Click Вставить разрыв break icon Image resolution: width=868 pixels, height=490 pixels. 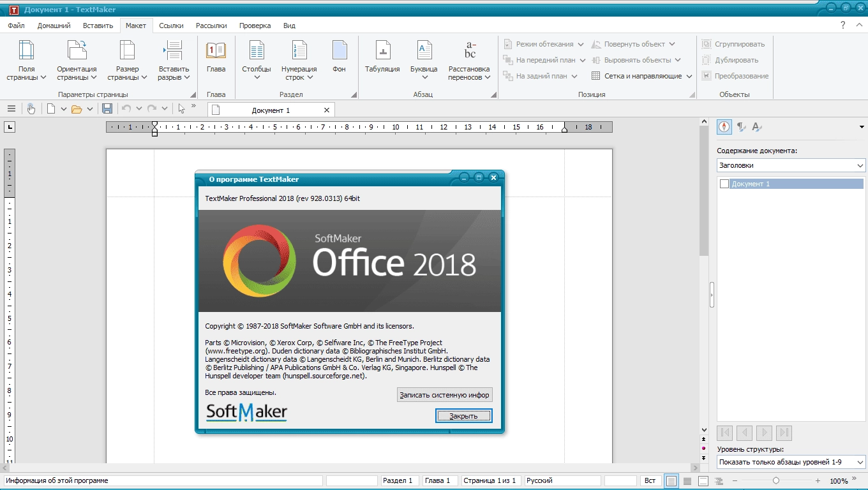click(x=174, y=50)
